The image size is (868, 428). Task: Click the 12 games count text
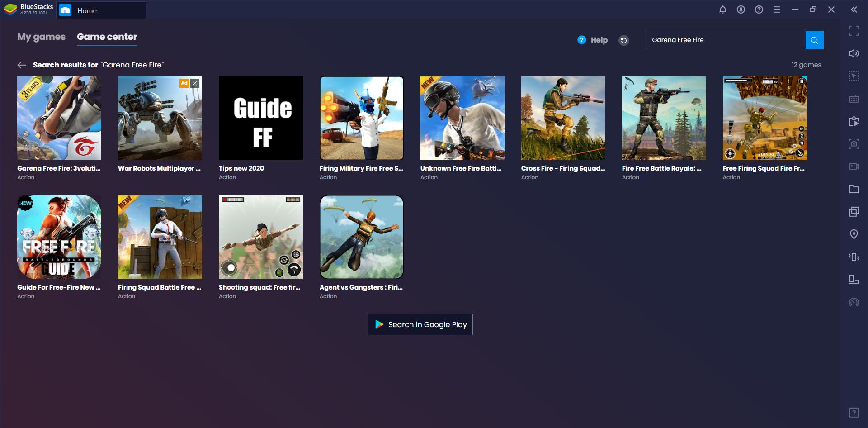(x=806, y=65)
